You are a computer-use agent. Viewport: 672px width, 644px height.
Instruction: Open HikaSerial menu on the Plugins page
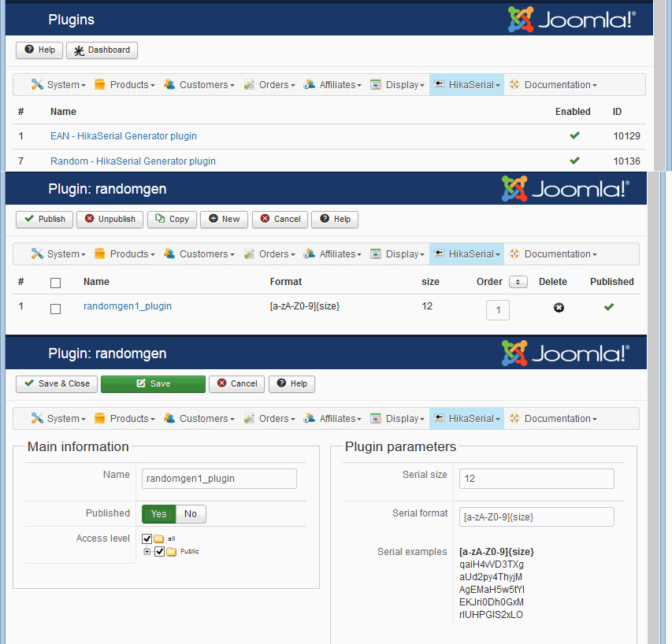[x=466, y=85]
